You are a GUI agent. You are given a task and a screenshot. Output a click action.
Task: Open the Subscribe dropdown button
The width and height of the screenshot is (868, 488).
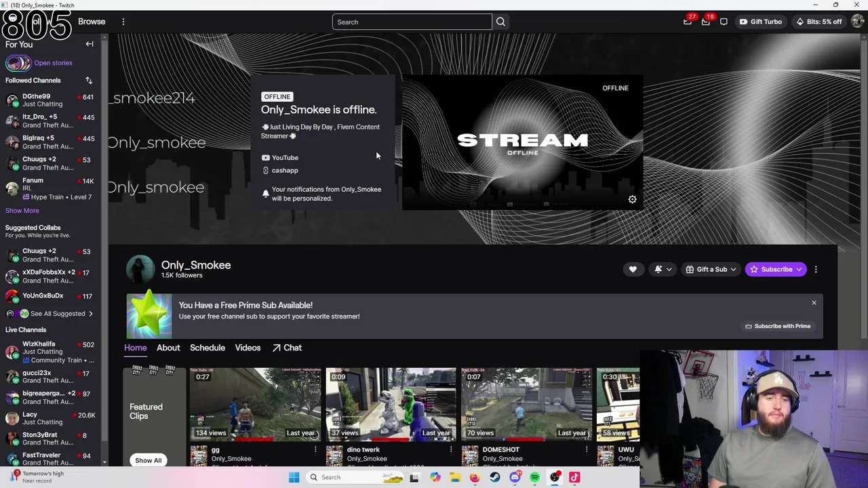(776, 269)
